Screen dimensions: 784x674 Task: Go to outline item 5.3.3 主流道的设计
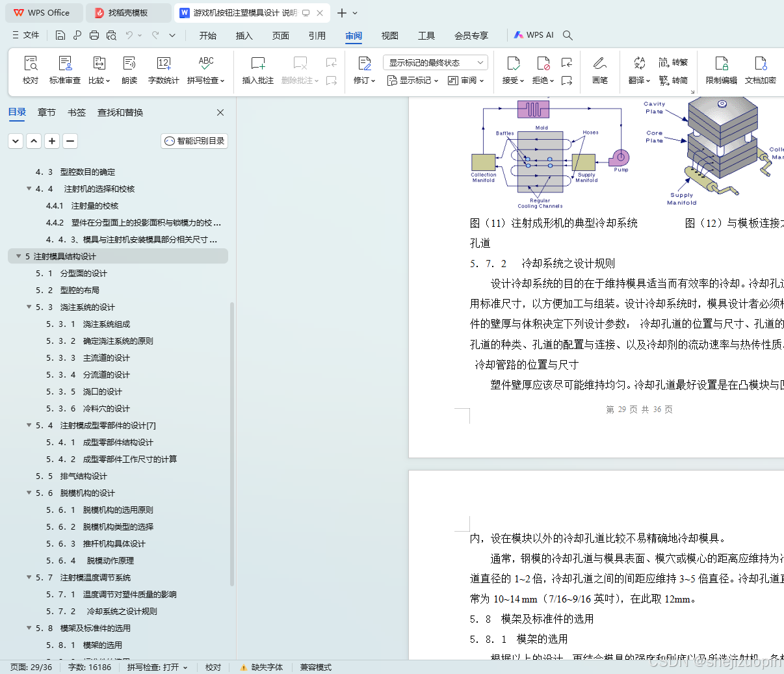coord(88,357)
